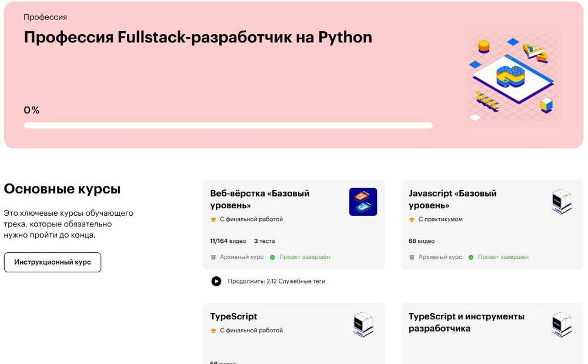Click the computer icon on Javascript card
Viewport: 588px width, 364px height.
click(562, 202)
